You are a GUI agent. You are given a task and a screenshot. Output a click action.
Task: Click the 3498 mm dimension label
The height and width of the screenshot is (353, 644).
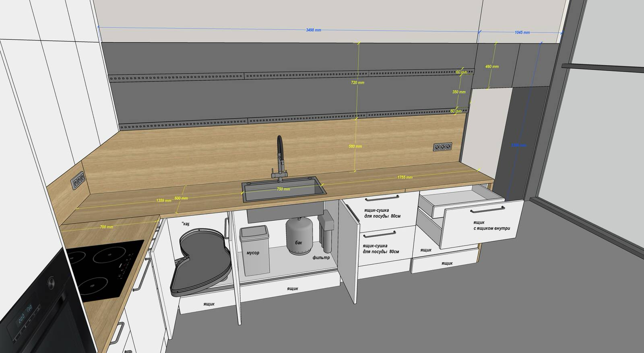pyautogui.click(x=313, y=30)
